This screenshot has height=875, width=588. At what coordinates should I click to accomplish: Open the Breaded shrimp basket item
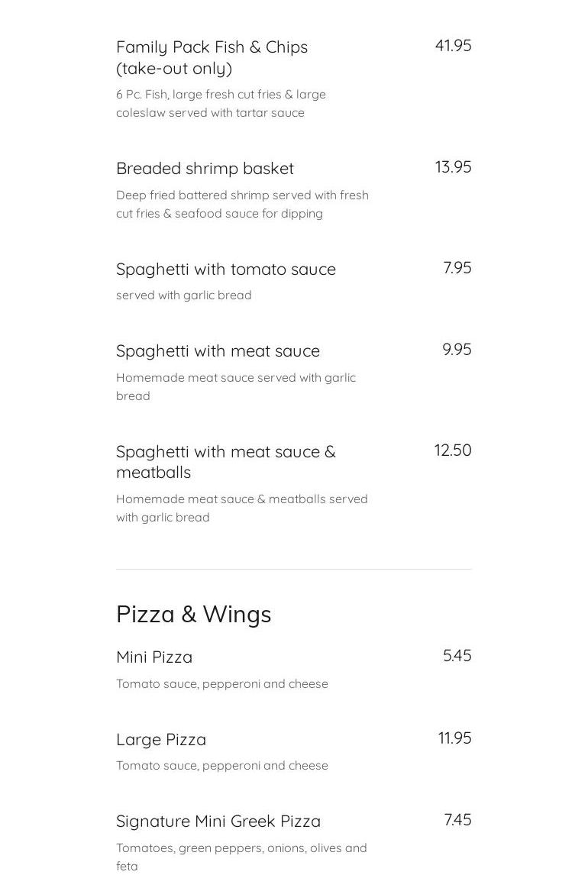click(205, 169)
